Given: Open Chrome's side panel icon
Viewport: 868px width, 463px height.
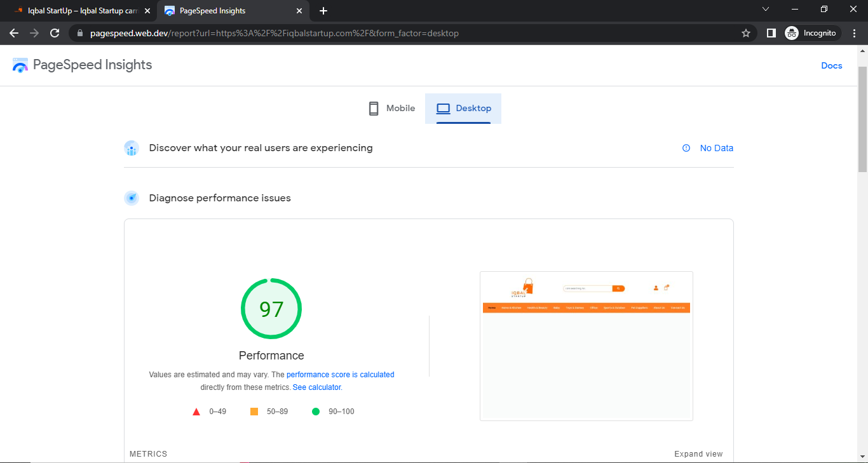Looking at the screenshot, I should 770,33.
